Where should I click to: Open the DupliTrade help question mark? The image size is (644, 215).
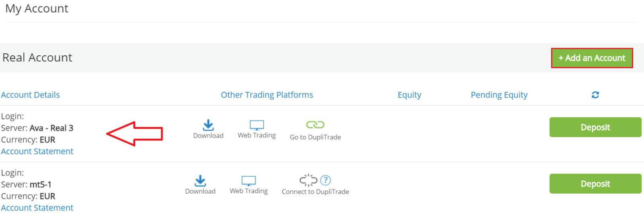(325, 180)
